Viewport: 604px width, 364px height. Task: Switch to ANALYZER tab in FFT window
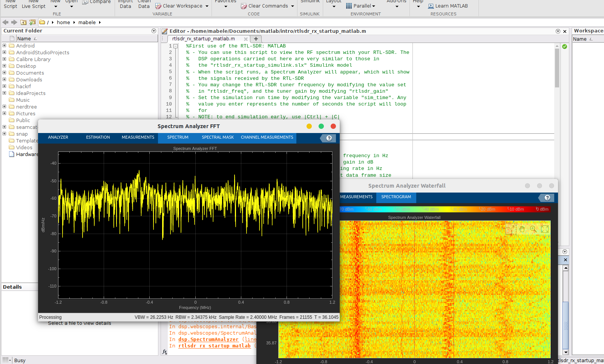click(x=58, y=138)
